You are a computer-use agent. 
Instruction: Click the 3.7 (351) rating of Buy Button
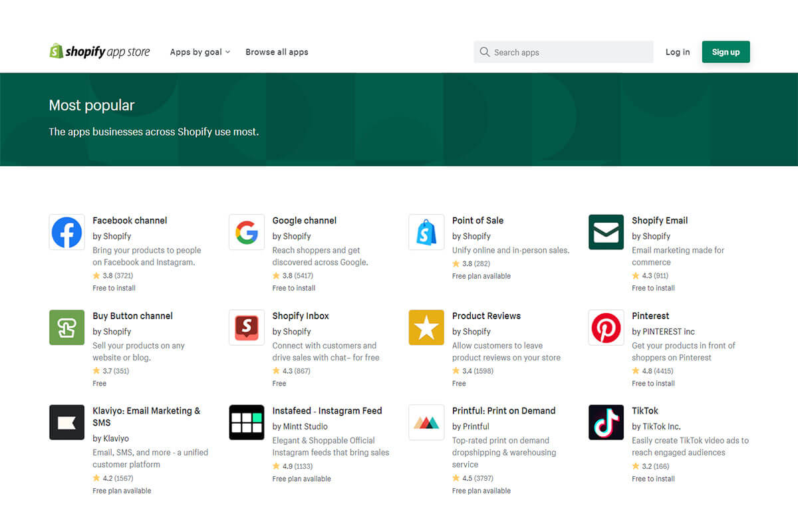pos(111,370)
